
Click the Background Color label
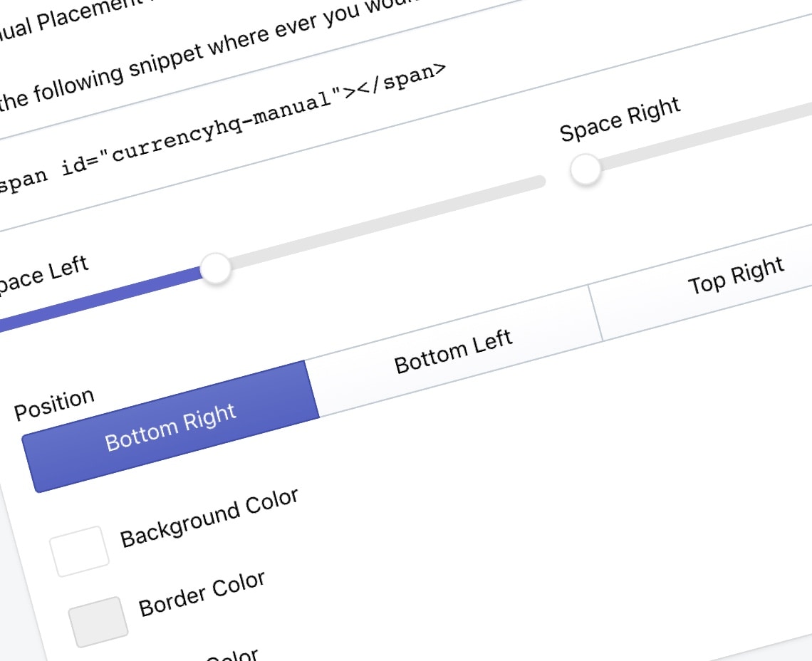pos(209,517)
